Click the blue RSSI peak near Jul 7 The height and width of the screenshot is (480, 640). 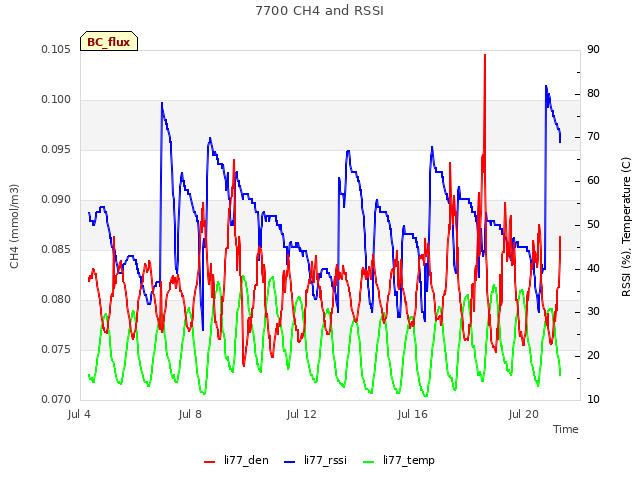point(162,104)
